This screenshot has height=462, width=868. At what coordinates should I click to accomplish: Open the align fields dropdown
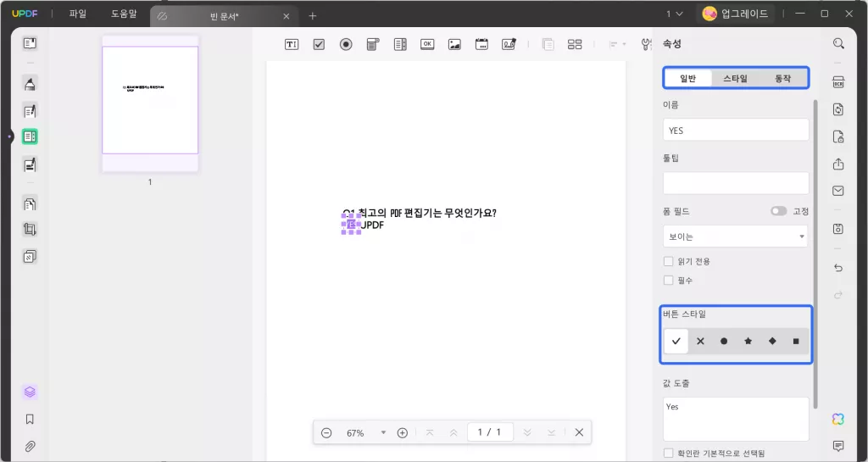(x=617, y=45)
